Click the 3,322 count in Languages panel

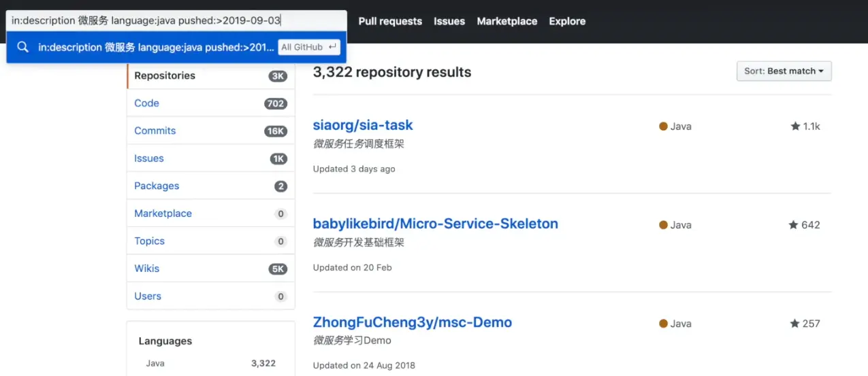(263, 363)
